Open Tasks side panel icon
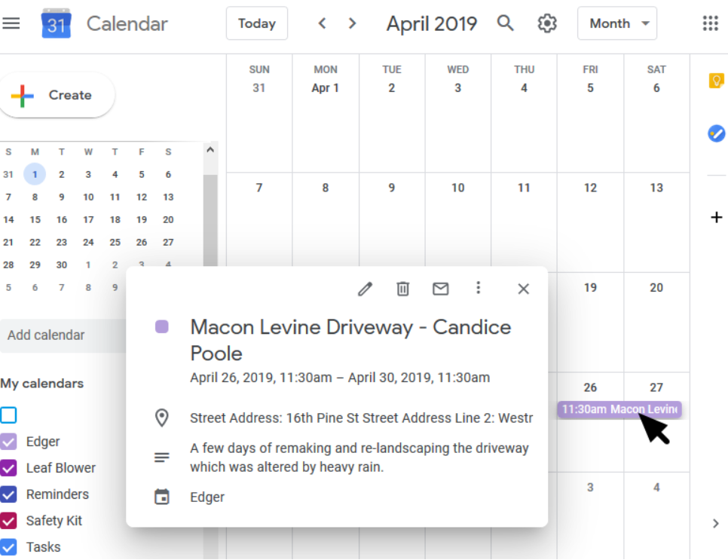This screenshot has width=728, height=560. [716, 133]
